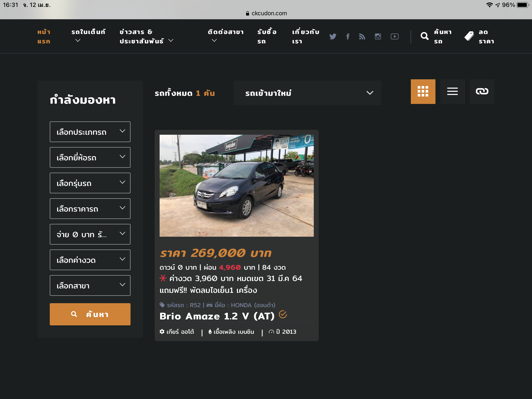Switch to grid view layout

[423, 92]
